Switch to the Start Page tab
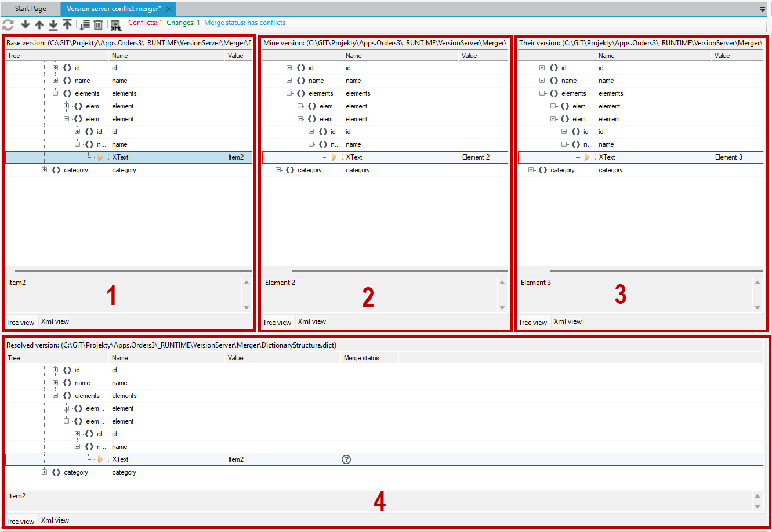The height and width of the screenshot is (532, 772). [x=31, y=9]
